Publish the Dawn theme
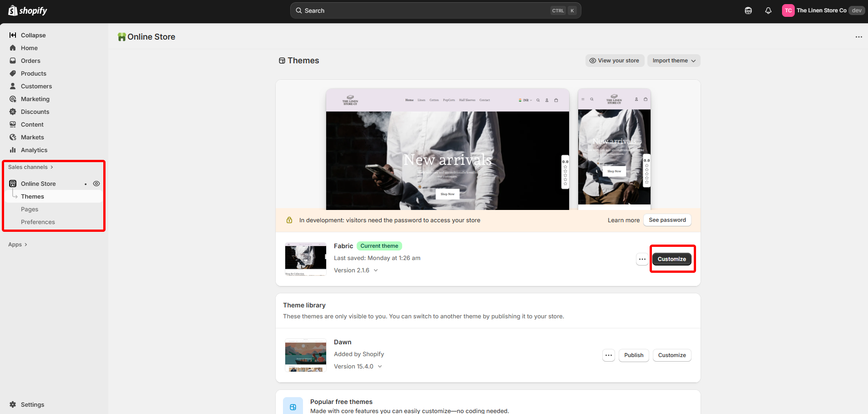868x414 pixels. click(x=633, y=355)
